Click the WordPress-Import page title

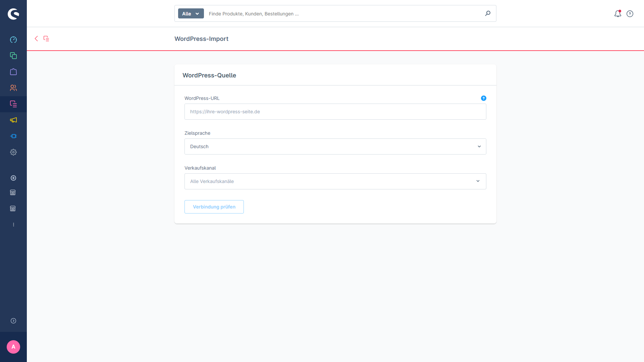tap(201, 39)
